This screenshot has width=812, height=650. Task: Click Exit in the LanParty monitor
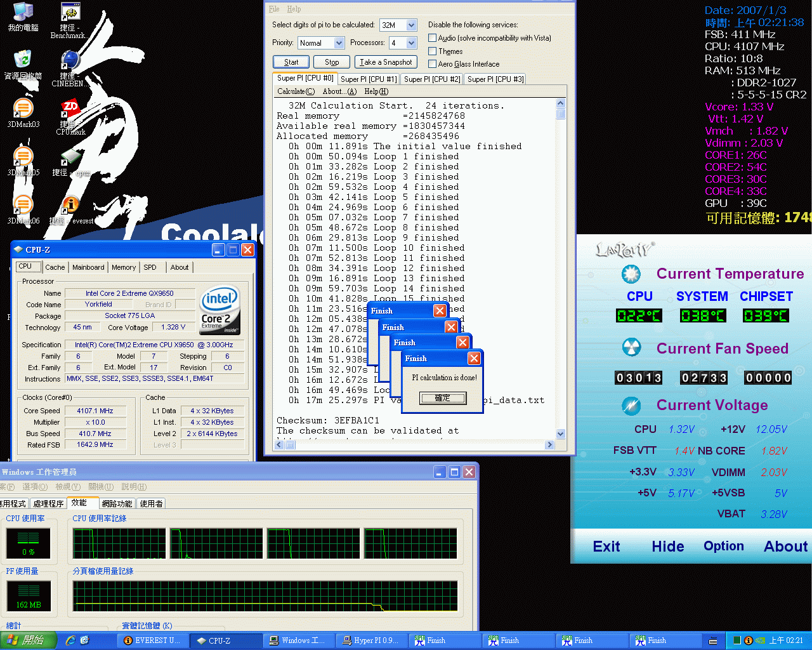pyautogui.click(x=606, y=547)
